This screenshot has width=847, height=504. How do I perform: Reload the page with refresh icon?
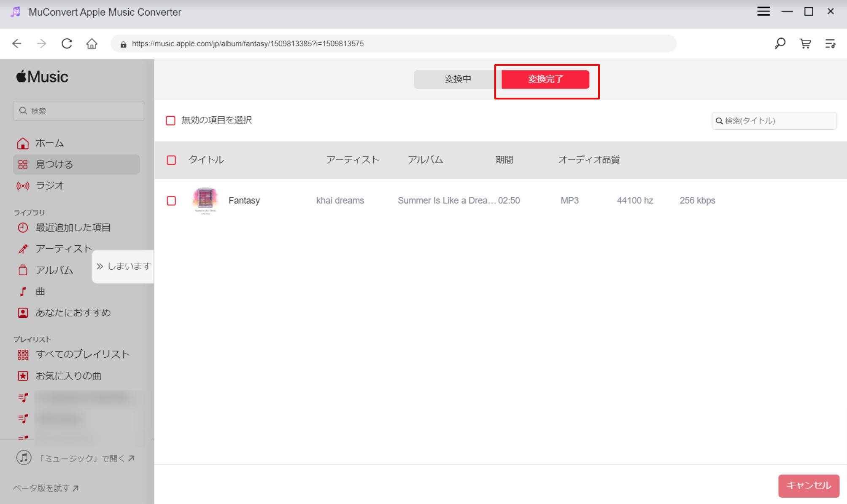[67, 43]
